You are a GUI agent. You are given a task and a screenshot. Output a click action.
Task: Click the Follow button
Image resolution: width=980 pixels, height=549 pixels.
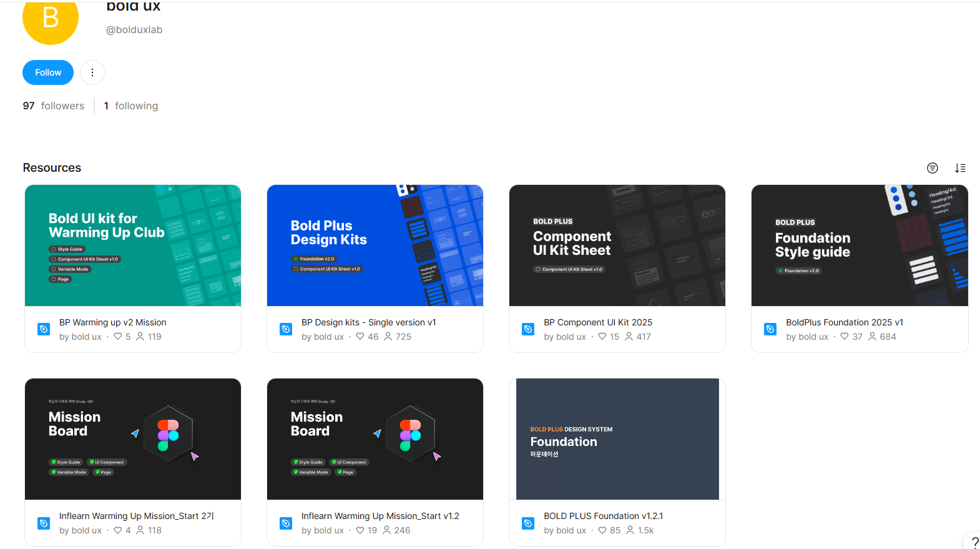[x=48, y=72]
